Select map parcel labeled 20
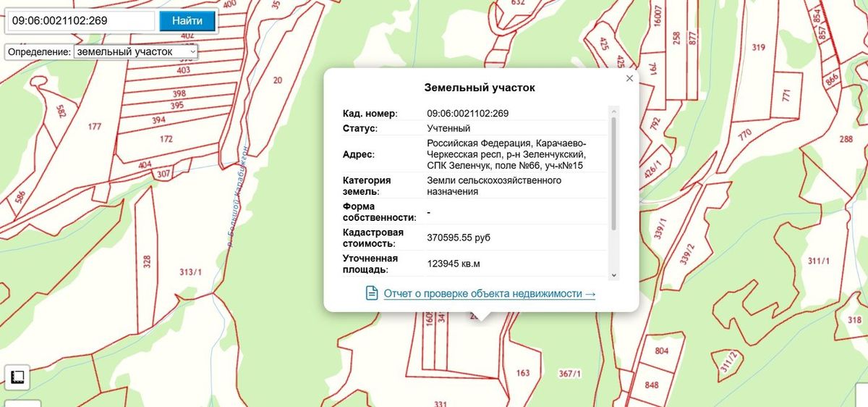Image resolution: width=868 pixels, height=407 pixels. tap(277, 80)
